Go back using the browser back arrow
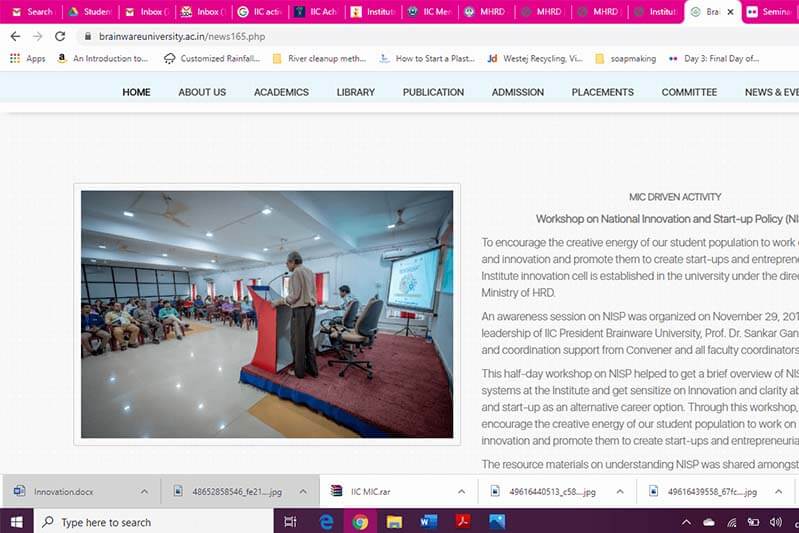The image size is (799, 533). click(x=15, y=36)
